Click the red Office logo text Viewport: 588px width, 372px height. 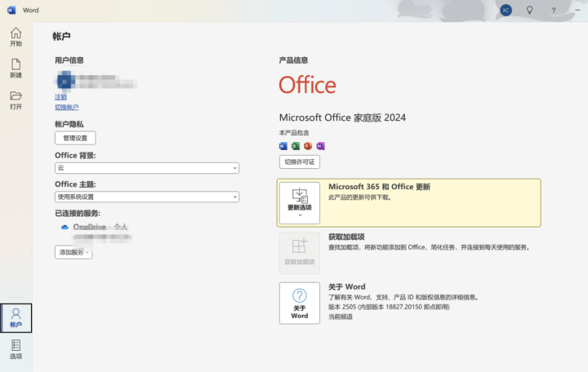(x=308, y=85)
